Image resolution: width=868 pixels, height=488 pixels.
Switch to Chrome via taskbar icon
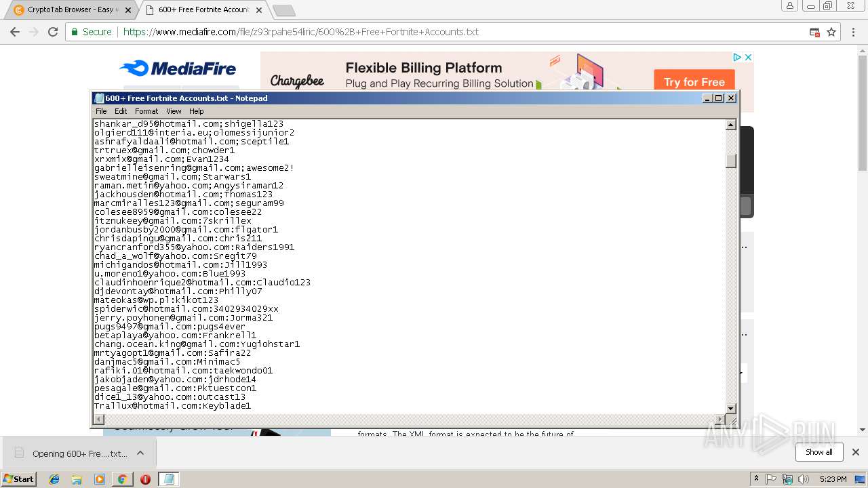coord(122,479)
